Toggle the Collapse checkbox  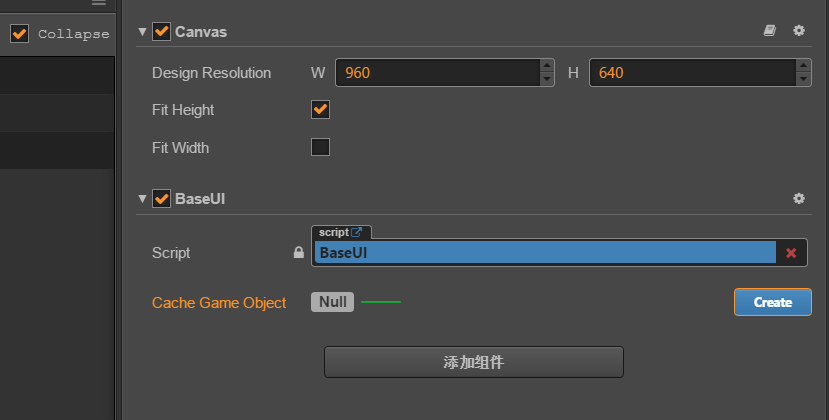point(19,34)
